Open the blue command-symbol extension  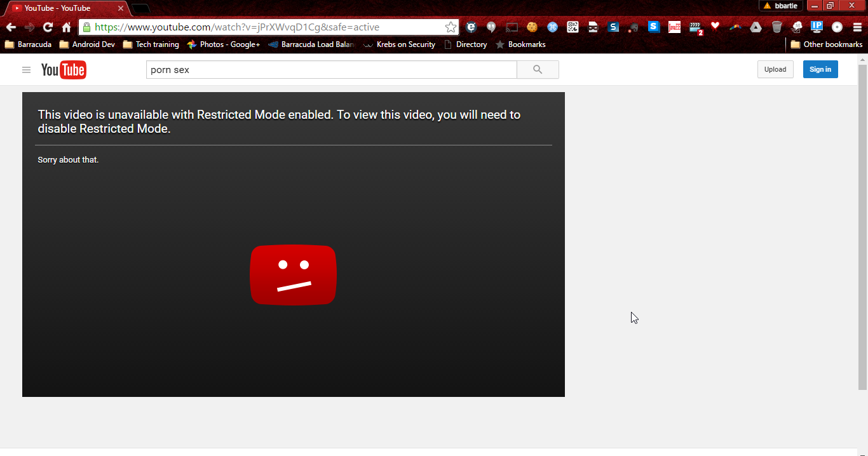pyautogui.click(x=552, y=27)
